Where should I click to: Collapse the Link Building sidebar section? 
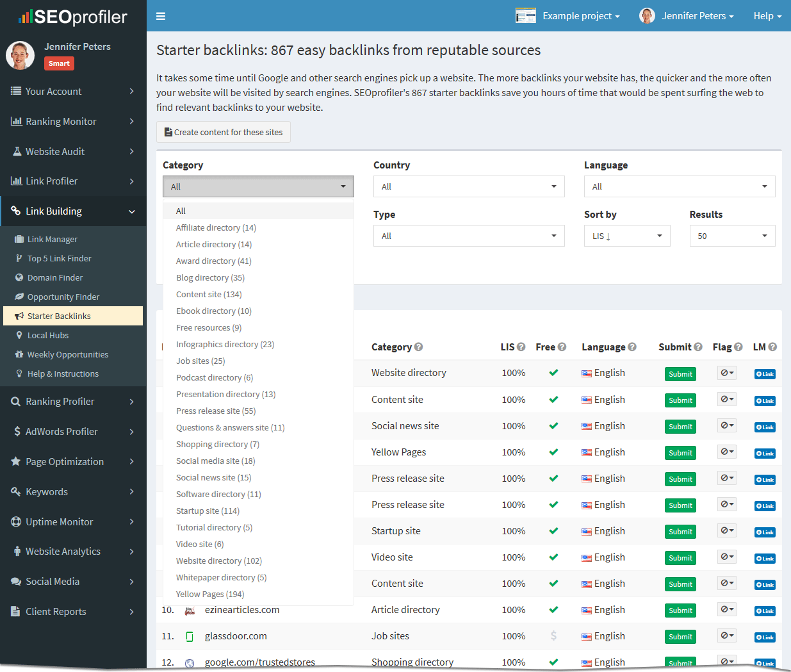click(x=73, y=211)
